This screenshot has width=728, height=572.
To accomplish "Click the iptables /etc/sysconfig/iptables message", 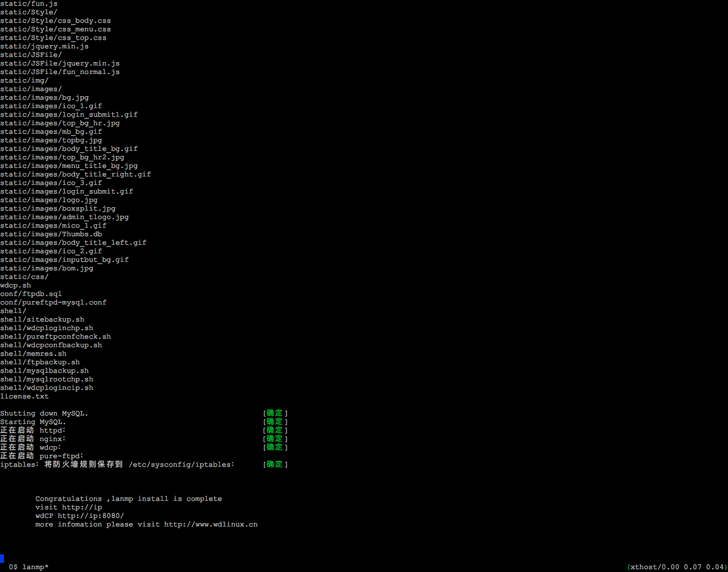I will tap(117, 464).
